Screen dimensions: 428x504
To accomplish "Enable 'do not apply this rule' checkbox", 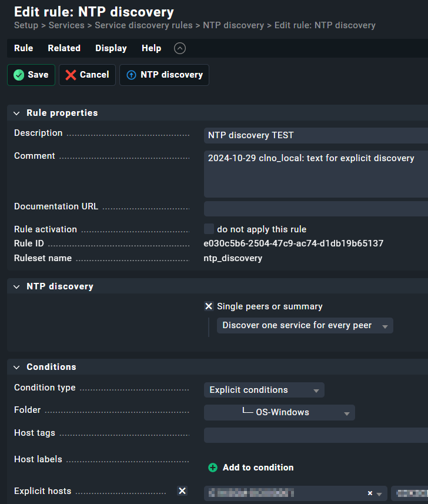I will tap(209, 229).
